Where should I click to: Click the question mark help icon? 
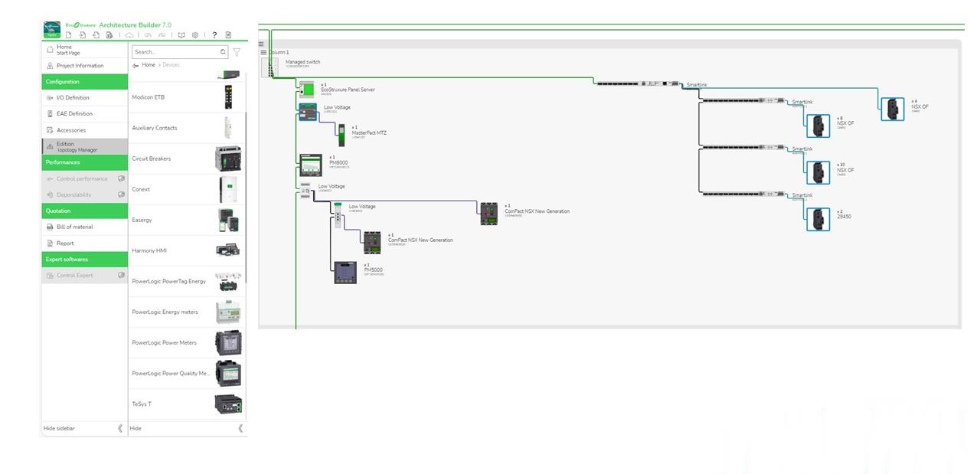point(214,34)
